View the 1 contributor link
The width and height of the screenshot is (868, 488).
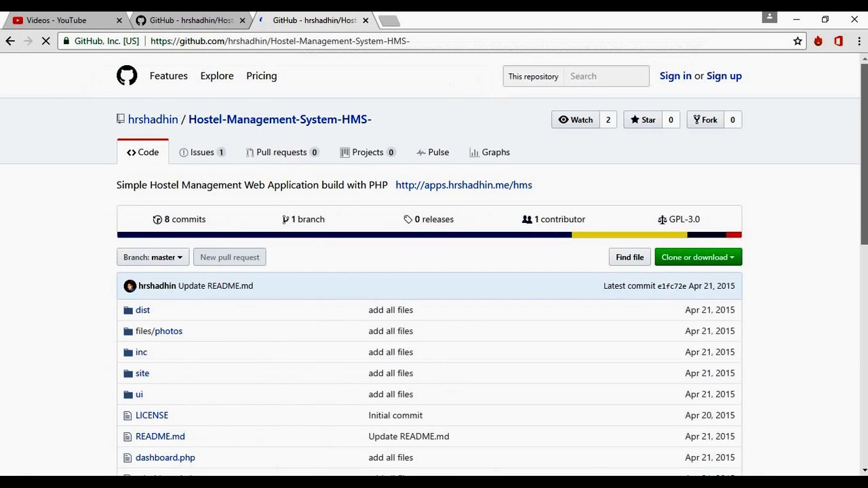(553, 220)
